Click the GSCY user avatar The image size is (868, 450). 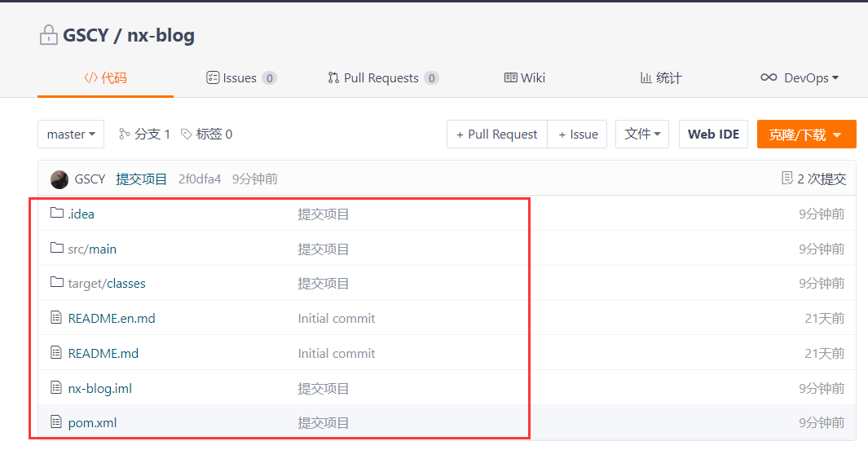coord(59,179)
